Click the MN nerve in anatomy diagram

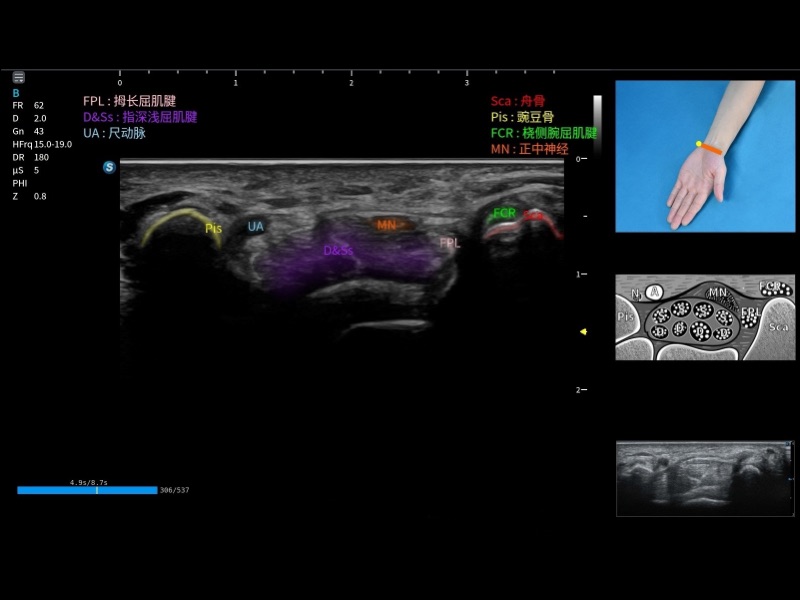tap(718, 293)
